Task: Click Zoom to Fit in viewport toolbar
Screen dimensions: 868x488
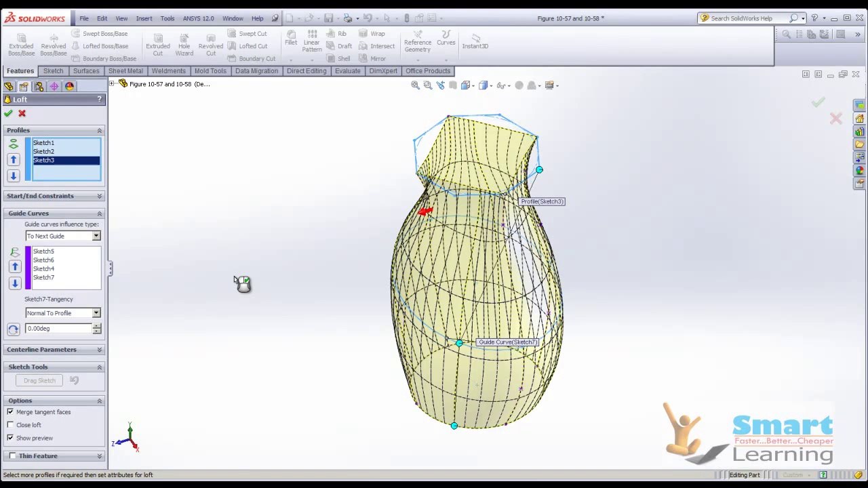Action: pos(415,85)
